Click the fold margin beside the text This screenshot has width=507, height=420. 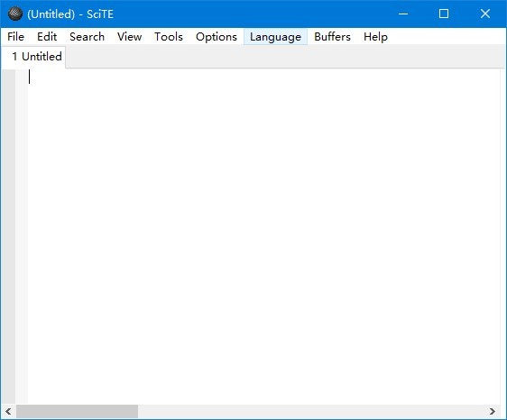point(22,236)
